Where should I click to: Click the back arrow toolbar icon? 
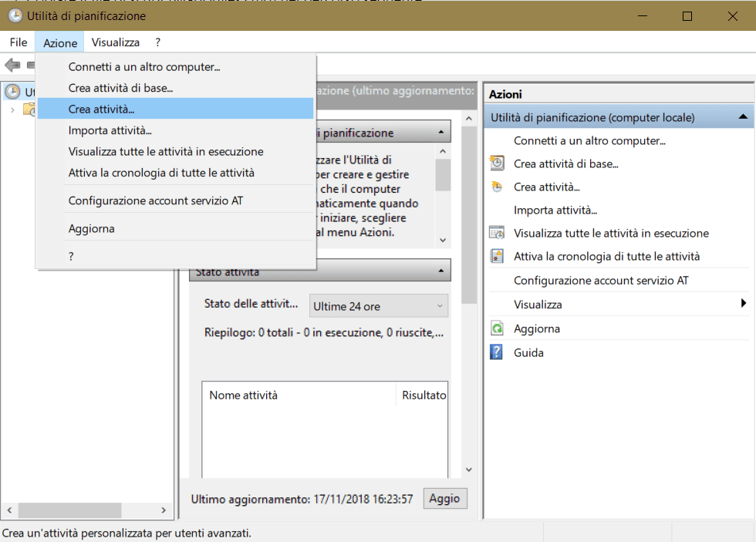(12, 65)
